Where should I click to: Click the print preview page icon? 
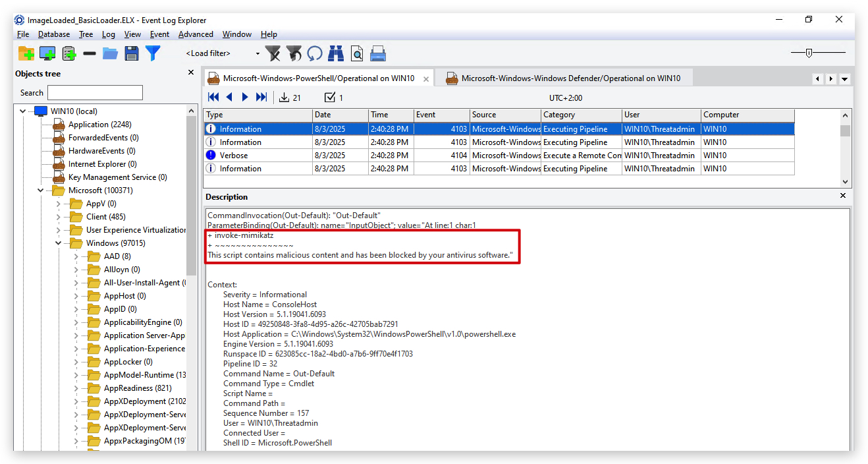pyautogui.click(x=357, y=53)
